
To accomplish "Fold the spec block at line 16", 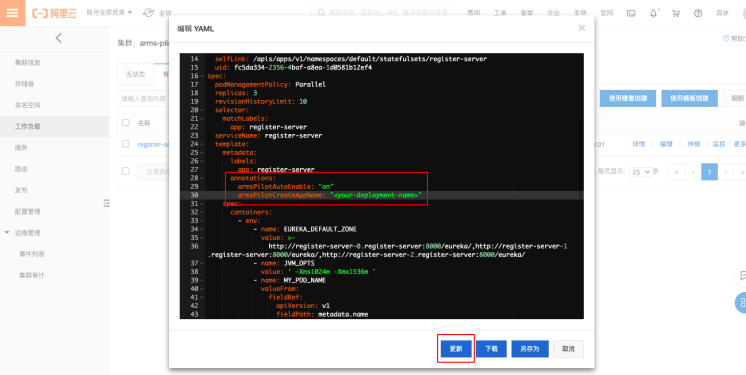I will [x=203, y=76].
